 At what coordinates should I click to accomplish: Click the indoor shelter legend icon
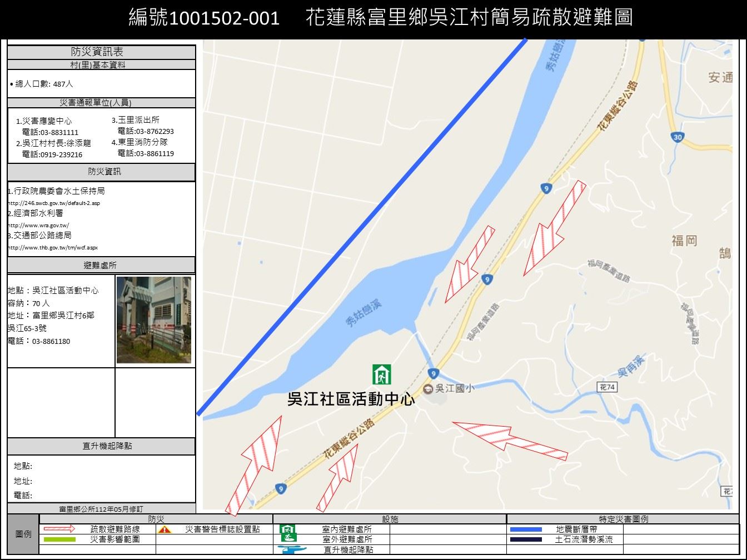tap(287, 529)
